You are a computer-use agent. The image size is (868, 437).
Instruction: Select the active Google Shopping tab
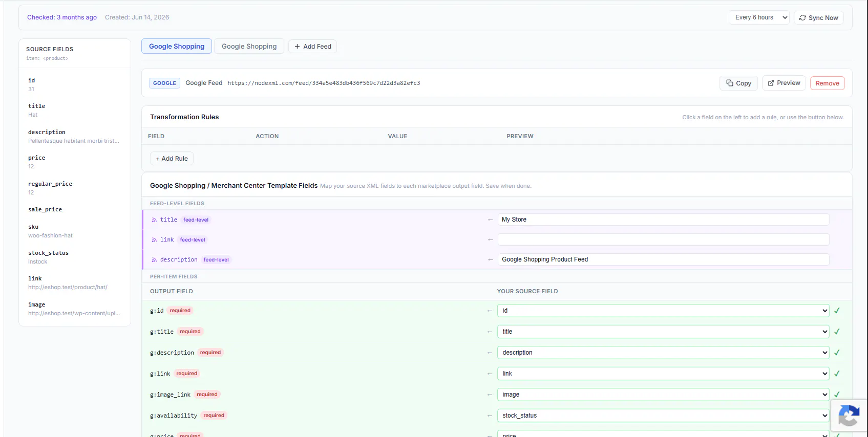177,46
